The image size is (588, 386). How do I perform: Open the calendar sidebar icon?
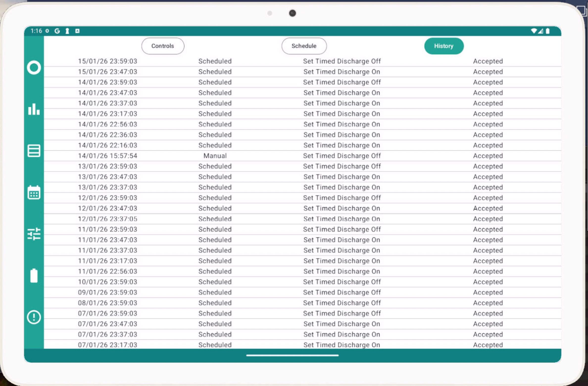point(34,193)
